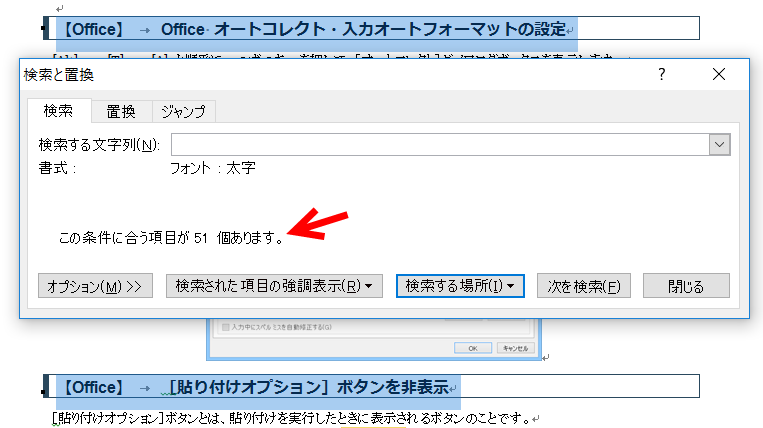Close the 検索と置換 dialog with X
Screen dimensions: 763x428
[718, 74]
